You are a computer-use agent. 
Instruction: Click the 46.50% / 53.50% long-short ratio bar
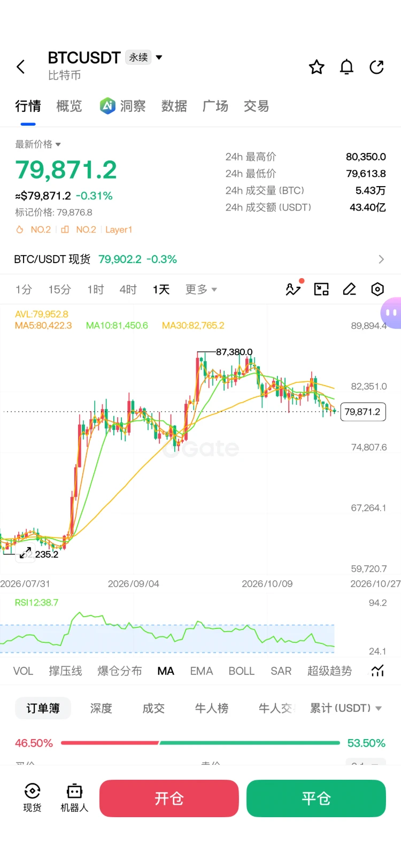(200, 743)
